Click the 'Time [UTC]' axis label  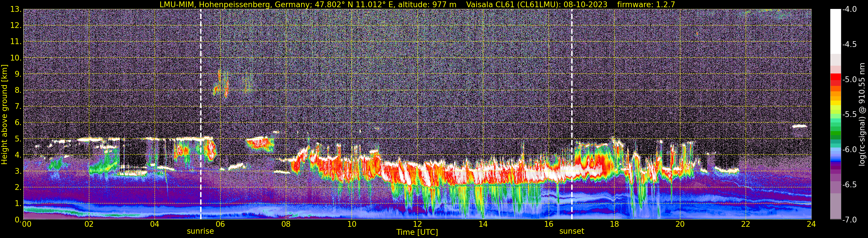pyautogui.click(x=417, y=232)
